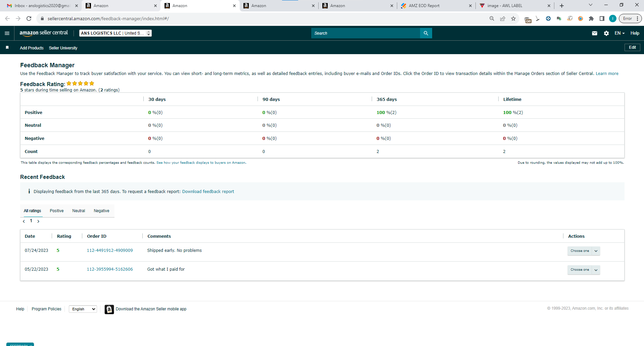Screen dimensions: 644x346
Task: Click Download the Amazon Seller mobile app link
Action: point(151,309)
